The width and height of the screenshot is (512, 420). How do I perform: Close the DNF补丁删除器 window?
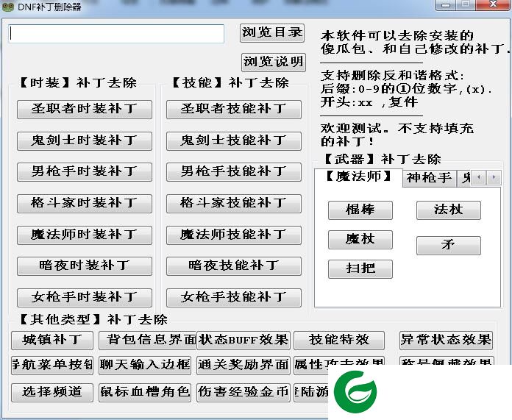coord(493,5)
